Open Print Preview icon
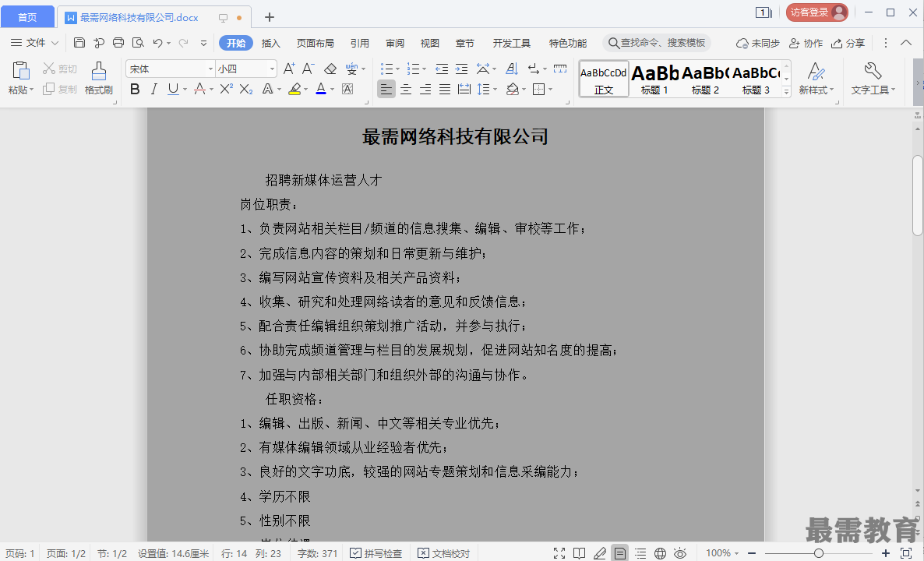 point(138,42)
